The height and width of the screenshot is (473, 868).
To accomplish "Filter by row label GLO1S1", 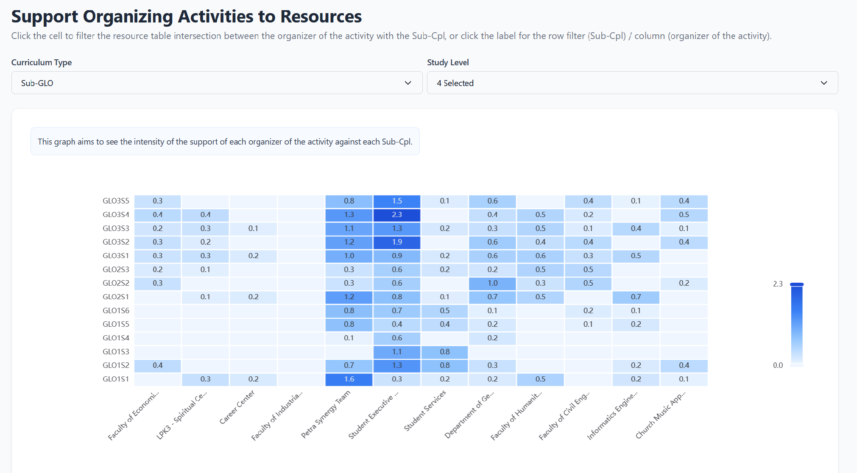I will click(116, 379).
